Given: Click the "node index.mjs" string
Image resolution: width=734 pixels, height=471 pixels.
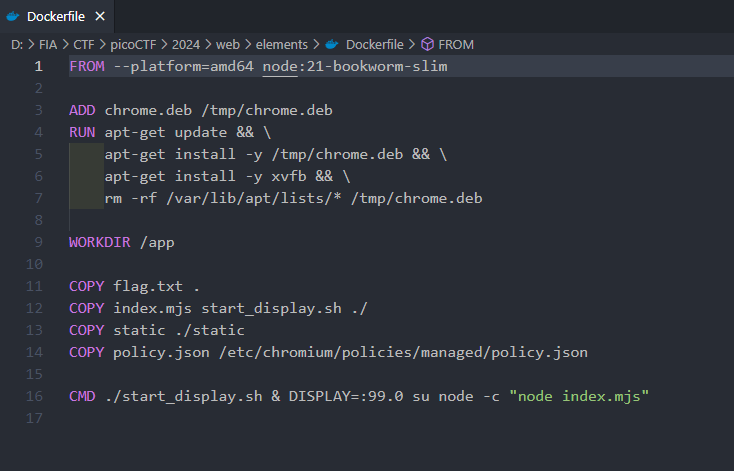Looking at the screenshot, I should coord(579,397).
